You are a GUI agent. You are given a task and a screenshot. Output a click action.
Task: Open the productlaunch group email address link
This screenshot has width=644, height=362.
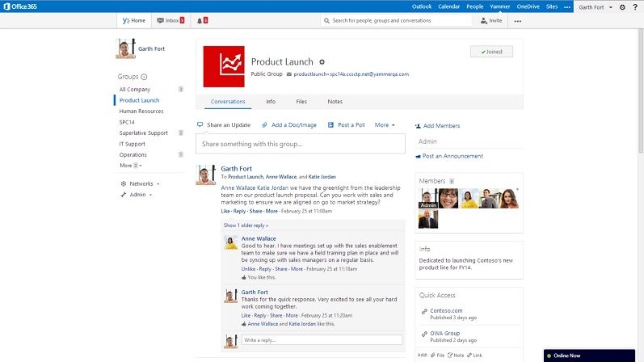351,74
